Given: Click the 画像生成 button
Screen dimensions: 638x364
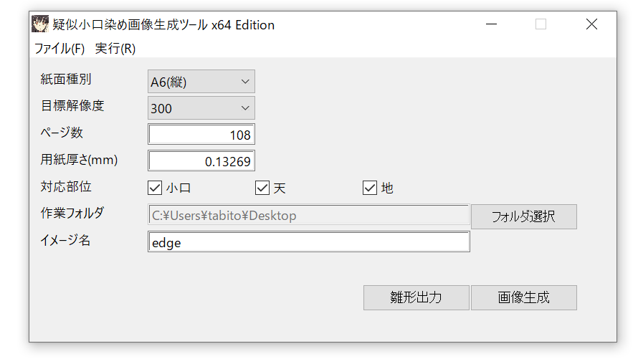Looking at the screenshot, I should click(524, 297).
